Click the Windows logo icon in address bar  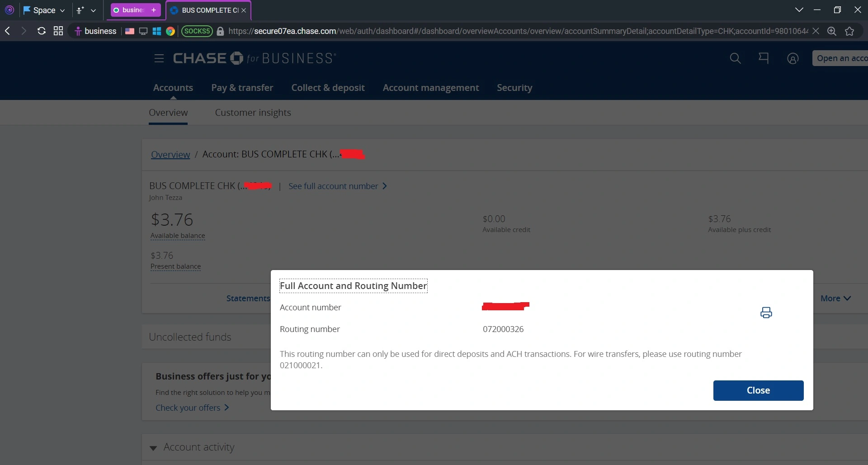(x=157, y=31)
